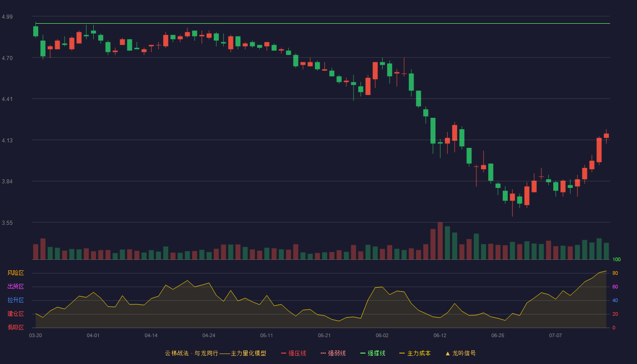This screenshot has height=364, width=637.
Task: Click the 40 indicator axis label
Action: (x=615, y=300)
